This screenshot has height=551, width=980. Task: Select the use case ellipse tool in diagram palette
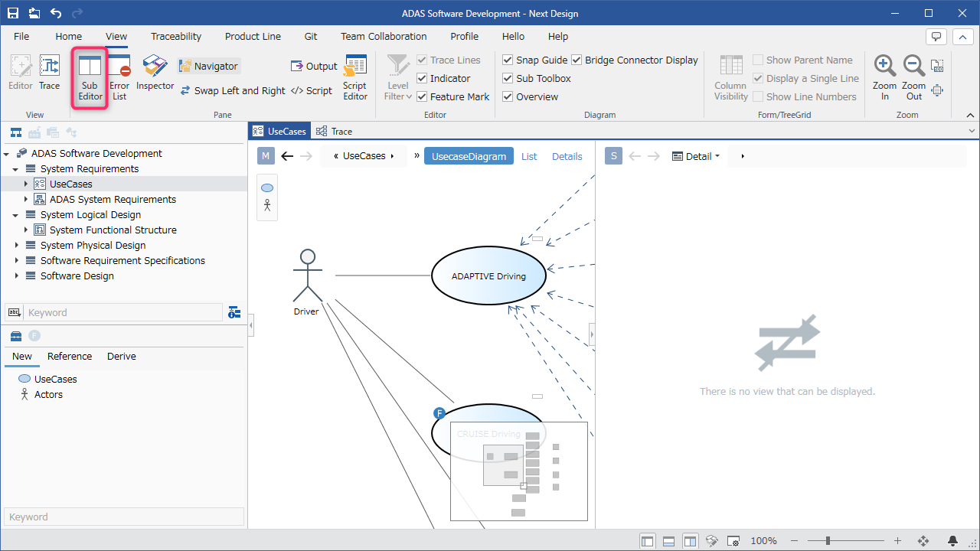coord(267,188)
